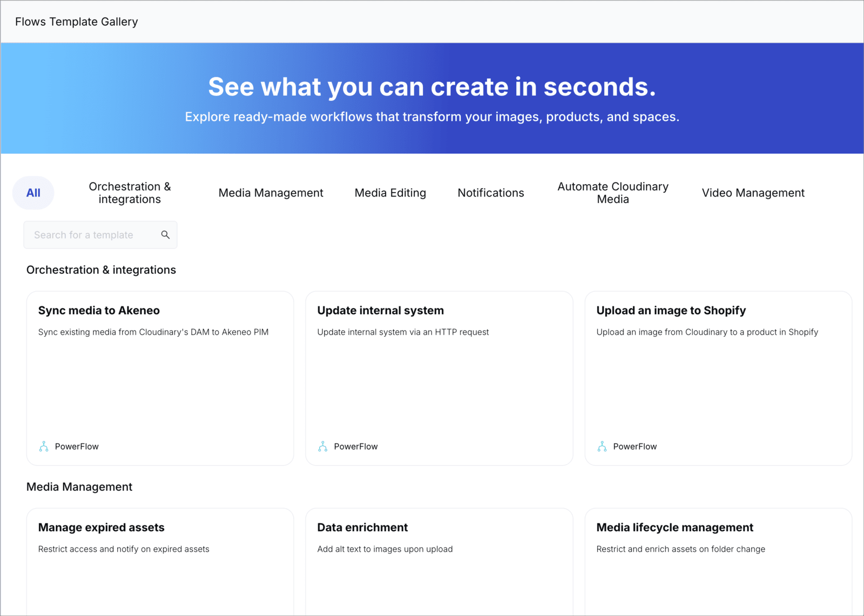Screen dimensions: 864x616
Task: Select the All filter pill
Action: coord(33,192)
